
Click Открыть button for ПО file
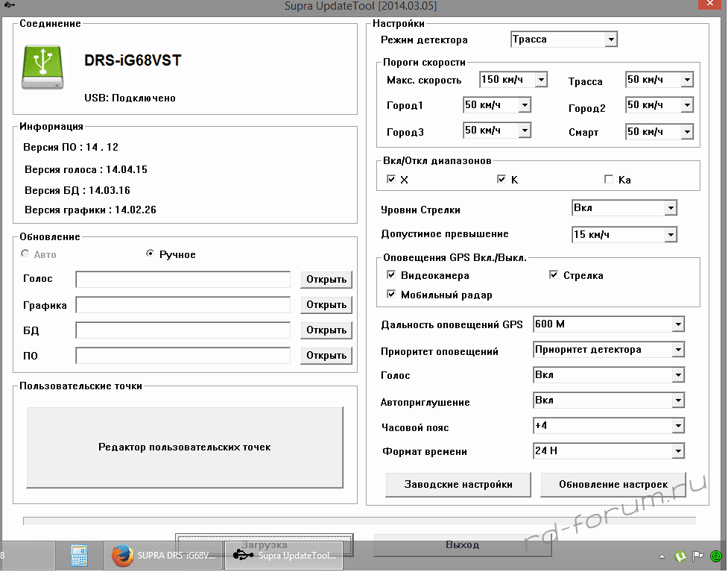[x=326, y=356]
